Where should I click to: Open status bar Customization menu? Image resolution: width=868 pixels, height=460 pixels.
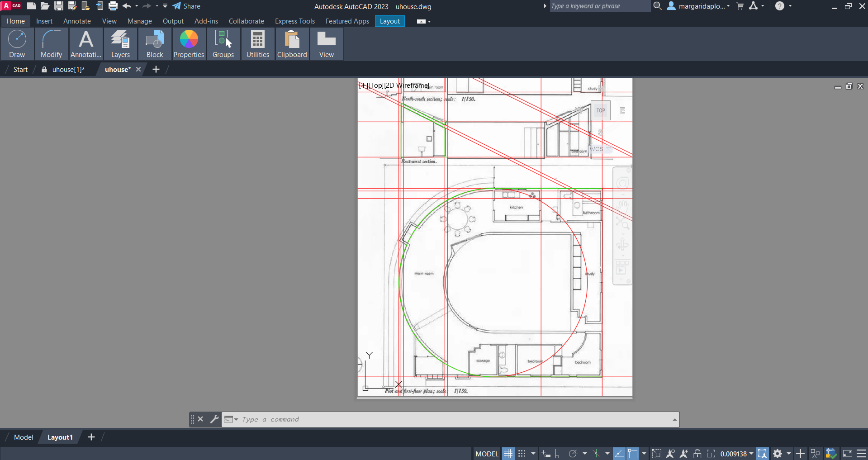(x=861, y=454)
